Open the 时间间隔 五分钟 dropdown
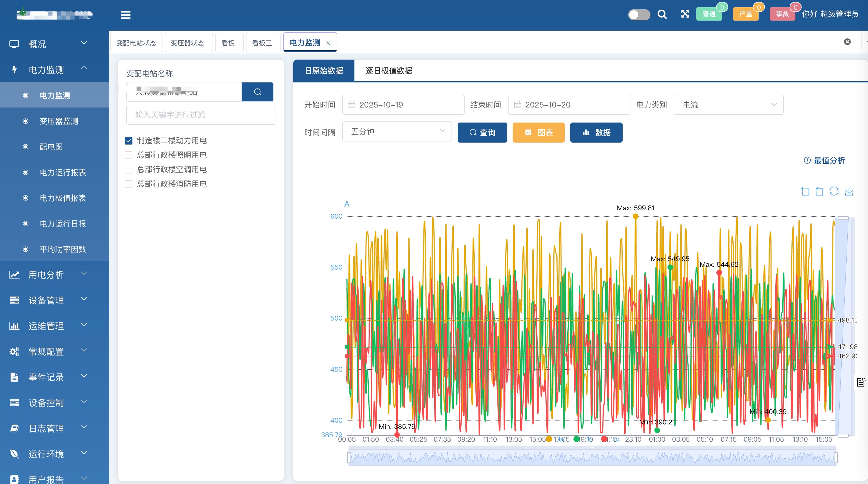Image resolution: width=868 pixels, height=484 pixels. tap(397, 131)
